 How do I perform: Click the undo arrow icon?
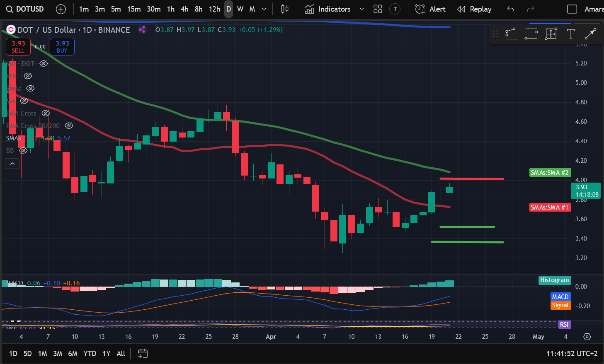point(511,9)
